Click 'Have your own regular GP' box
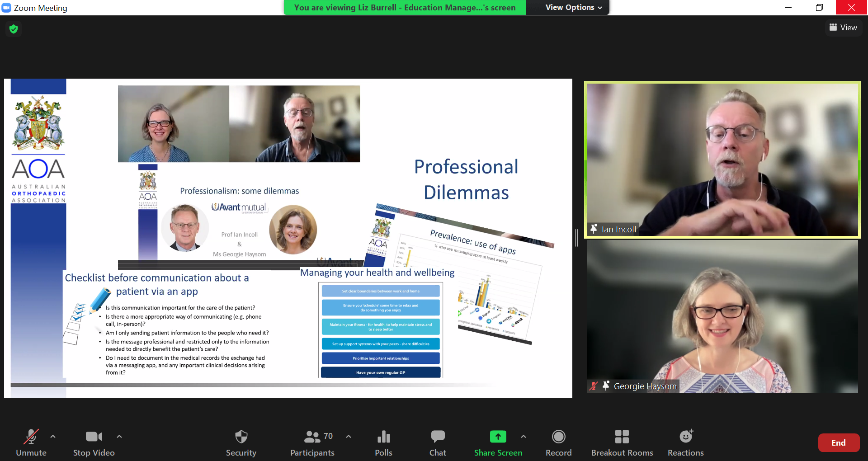 tap(381, 372)
